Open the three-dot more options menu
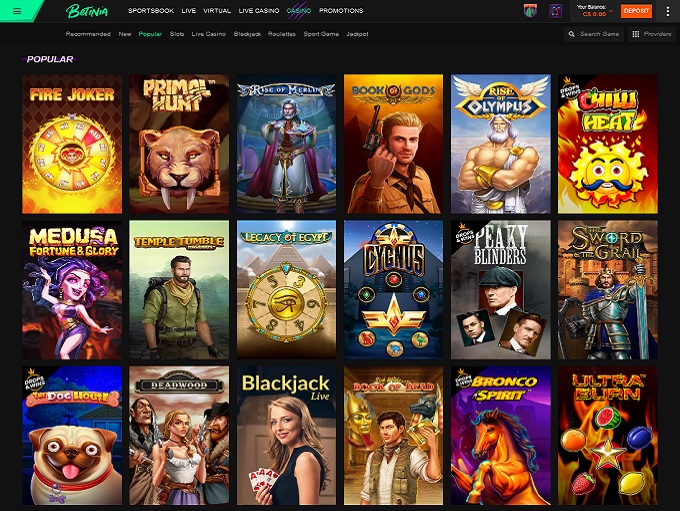The width and height of the screenshot is (680, 511). coord(667,11)
